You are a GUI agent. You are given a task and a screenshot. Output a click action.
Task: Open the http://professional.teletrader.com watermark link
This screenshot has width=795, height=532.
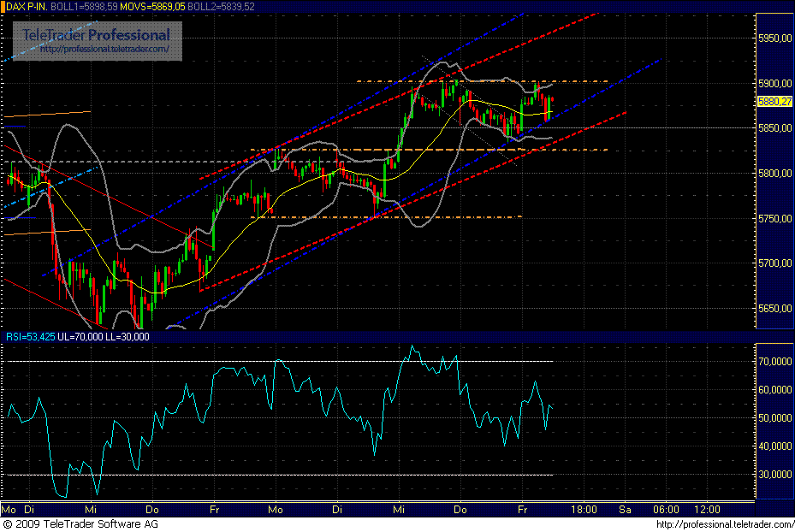(101, 48)
